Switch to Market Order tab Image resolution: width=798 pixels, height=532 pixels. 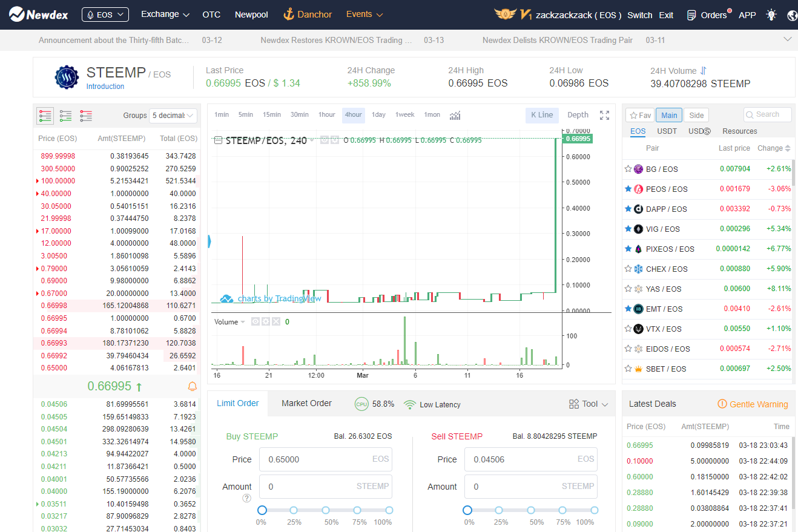click(x=306, y=403)
